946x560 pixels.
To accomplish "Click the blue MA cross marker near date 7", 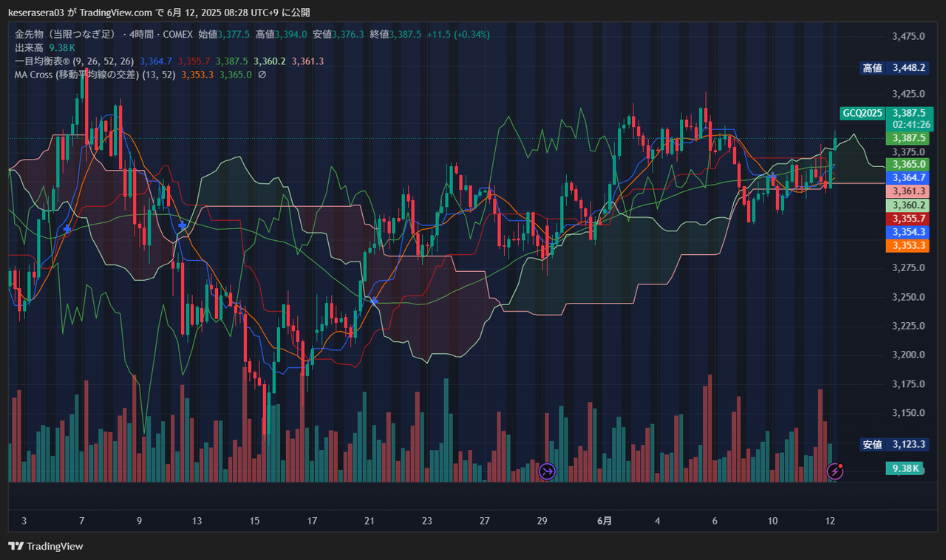I will coord(67,230).
